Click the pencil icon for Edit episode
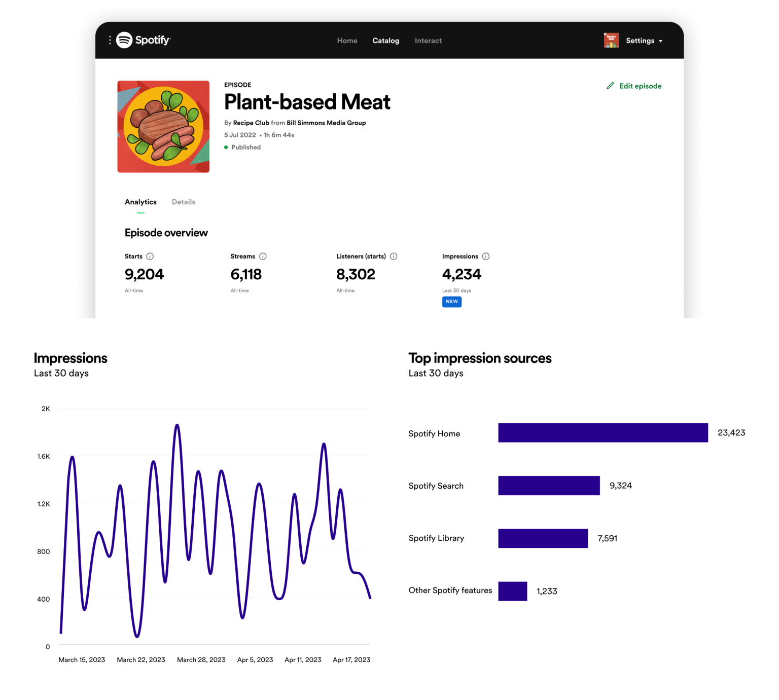 tap(610, 86)
